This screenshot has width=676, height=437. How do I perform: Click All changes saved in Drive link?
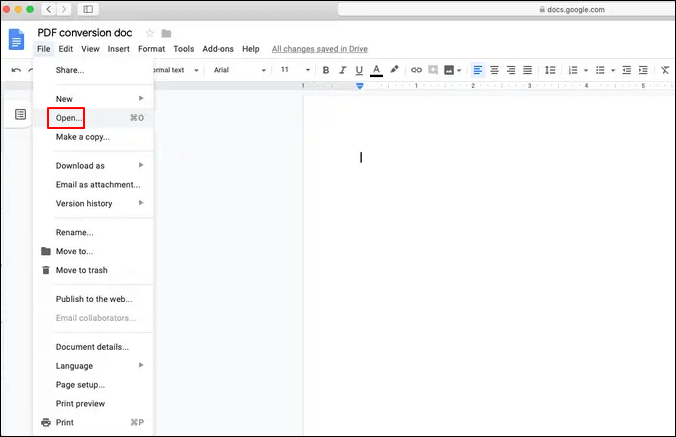point(319,49)
